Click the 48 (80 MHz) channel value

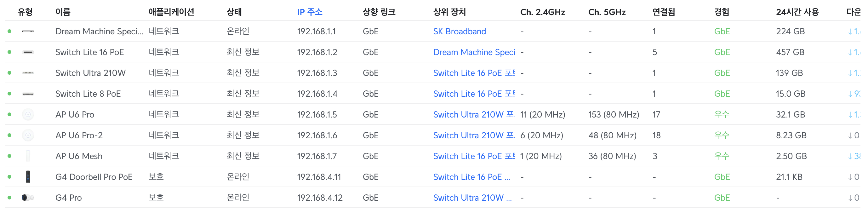tap(612, 135)
